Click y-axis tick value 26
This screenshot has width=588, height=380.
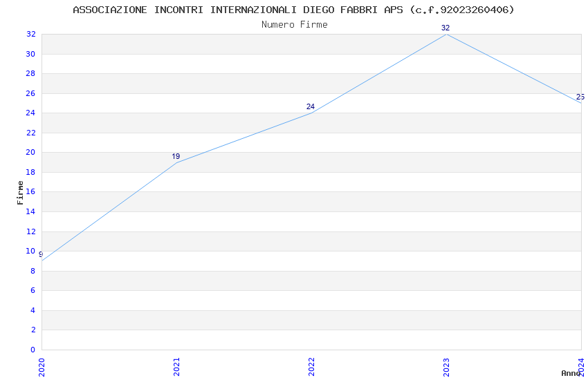(x=30, y=93)
